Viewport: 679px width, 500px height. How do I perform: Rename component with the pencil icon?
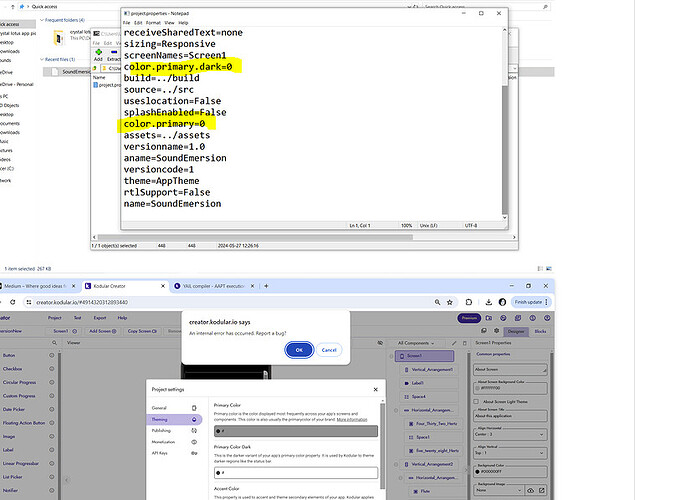[x=454, y=343]
